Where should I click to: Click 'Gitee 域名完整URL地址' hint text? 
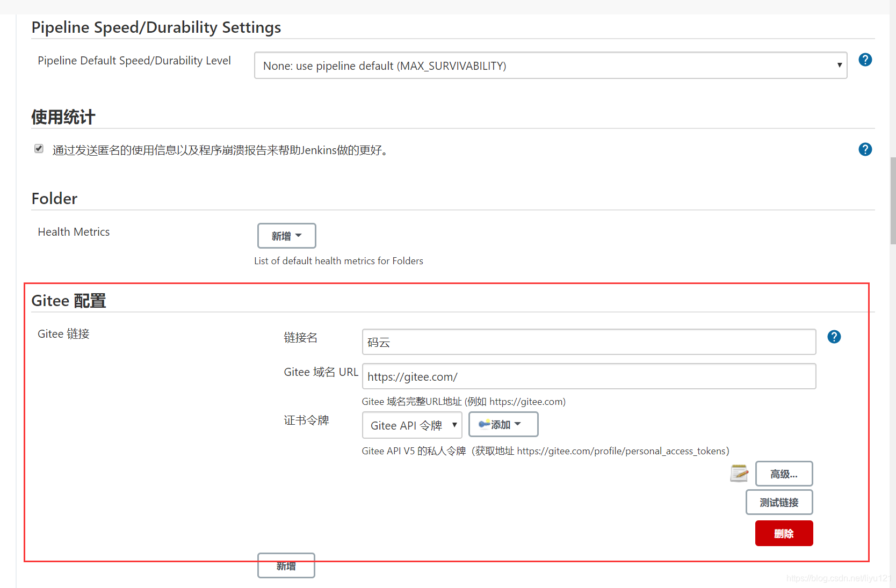[464, 402]
